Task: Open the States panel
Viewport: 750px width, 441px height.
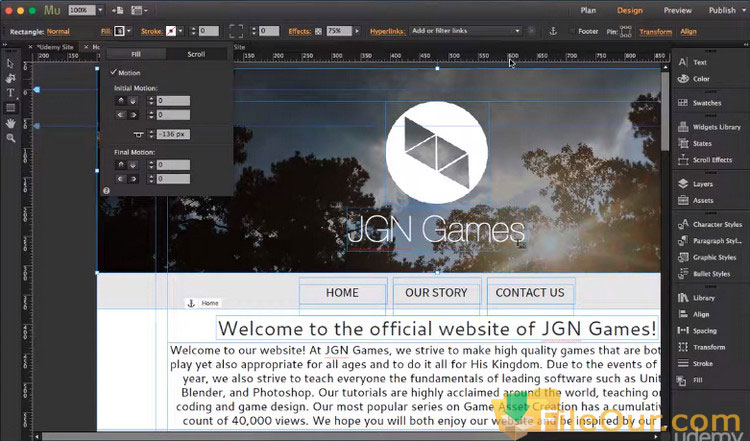Action: tap(695, 143)
